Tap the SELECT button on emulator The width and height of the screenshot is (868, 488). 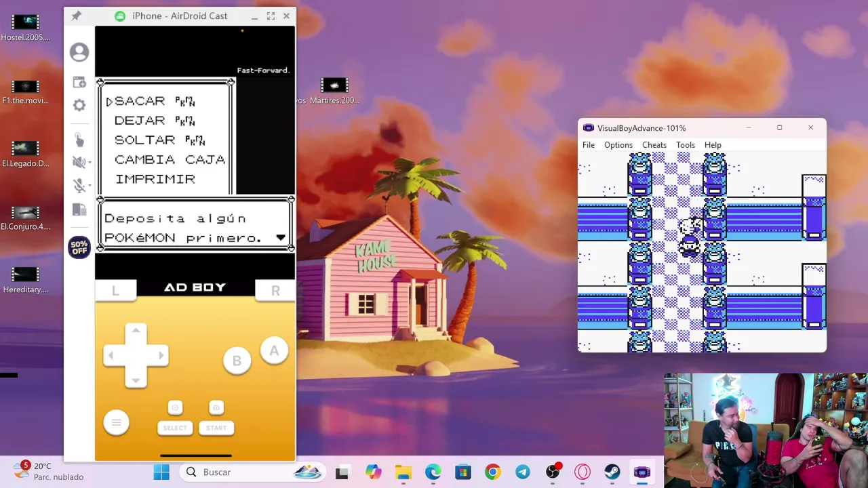(175, 428)
